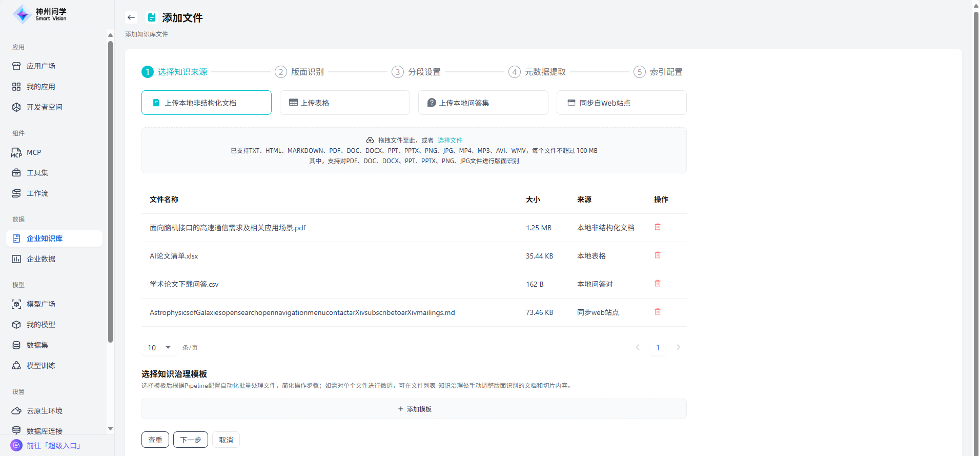Delete the 面向脑机接口 pdf file row
The height and width of the screenshot is (456, 980).
pyautogui.click(x=658, y=227)
